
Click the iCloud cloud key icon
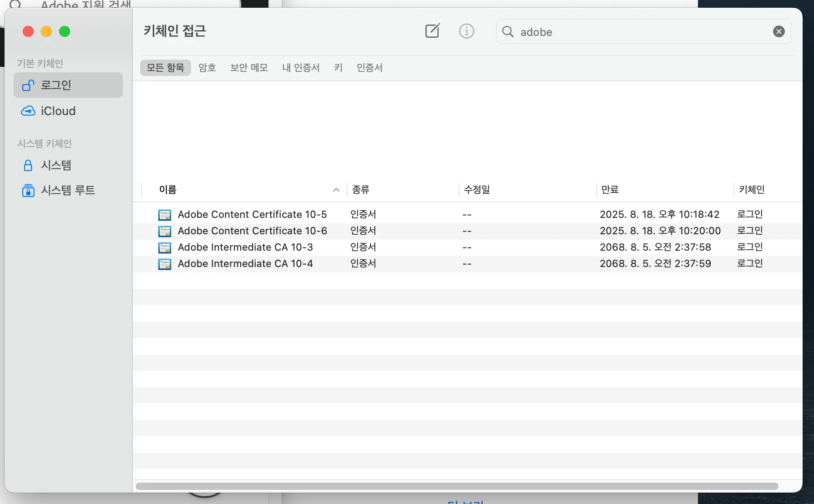click(x=28, y=111)
